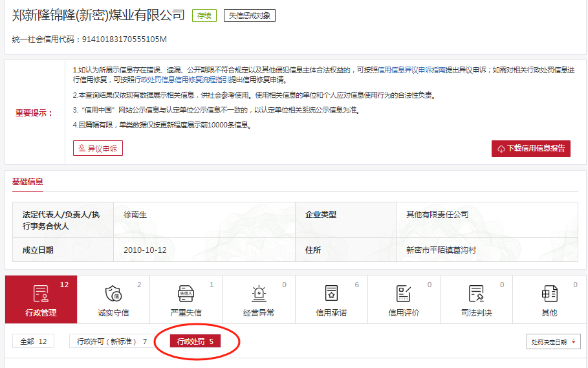Select the 行政处罚 5 filter tab

click(x=195, y=341)
